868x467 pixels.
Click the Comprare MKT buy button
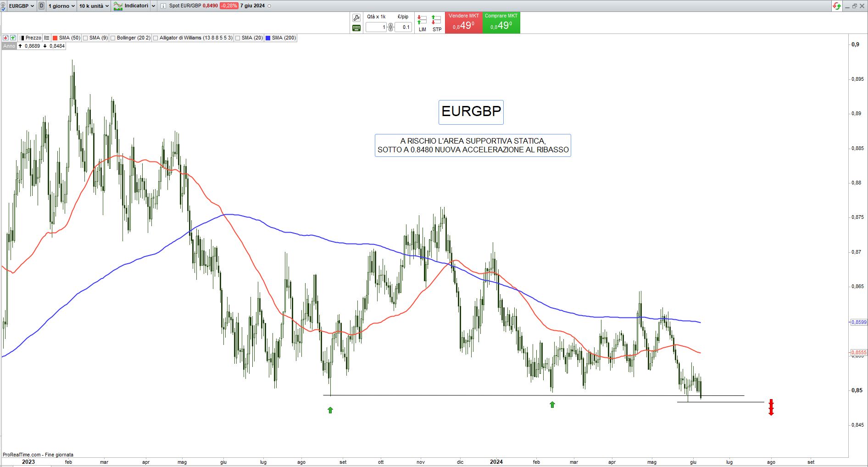point(501,22)
